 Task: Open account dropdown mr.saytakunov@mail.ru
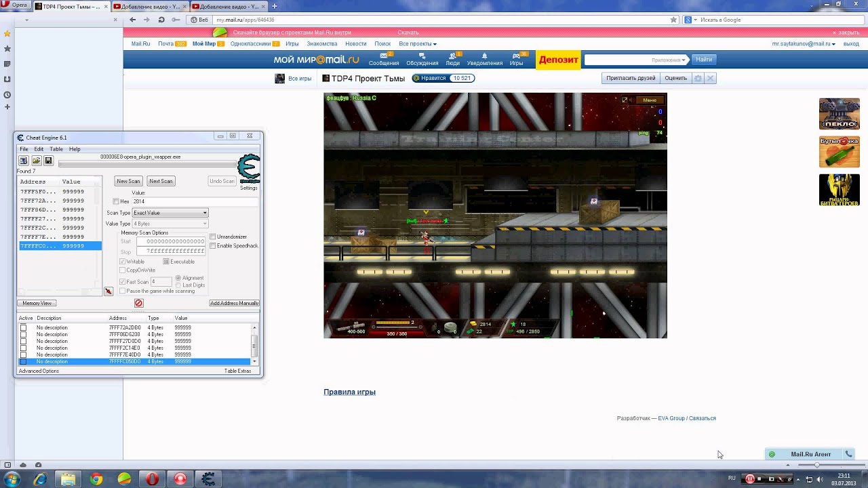pos(804,43)
